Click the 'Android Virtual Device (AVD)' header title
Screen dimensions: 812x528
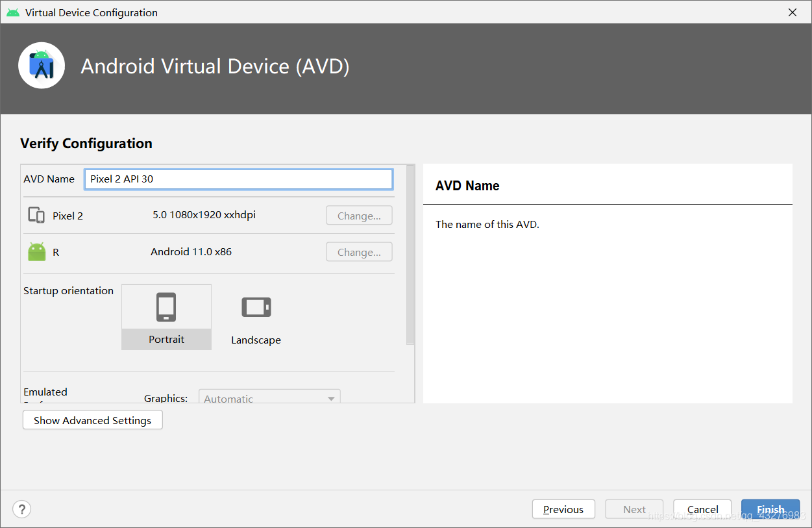pyautogui.click(x=215, y=66)
